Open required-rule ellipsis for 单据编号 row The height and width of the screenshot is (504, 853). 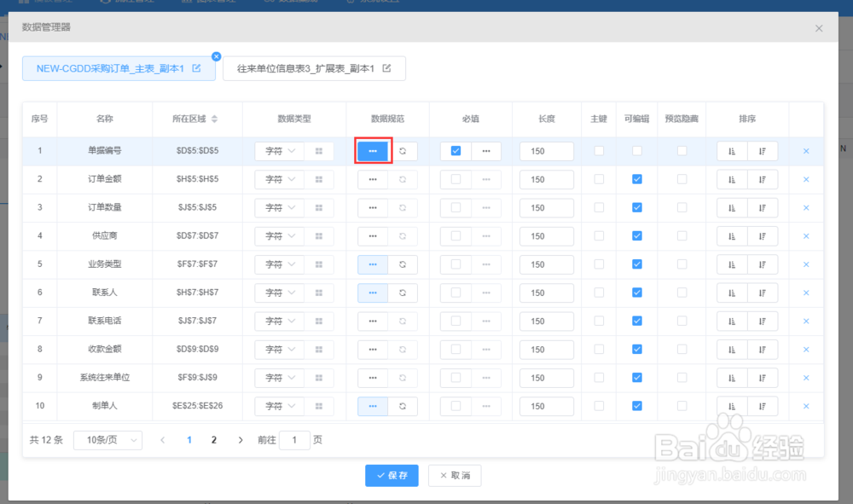[x=486, y=151]
